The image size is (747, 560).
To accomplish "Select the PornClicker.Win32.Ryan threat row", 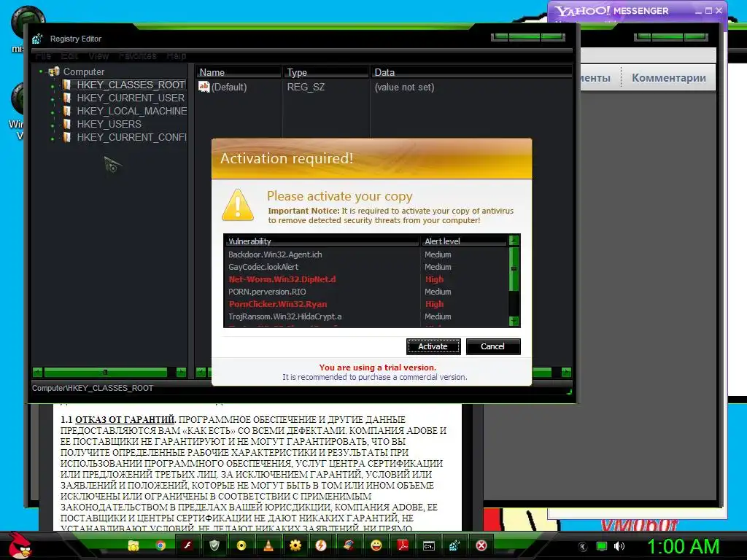I will pos(366,304).
